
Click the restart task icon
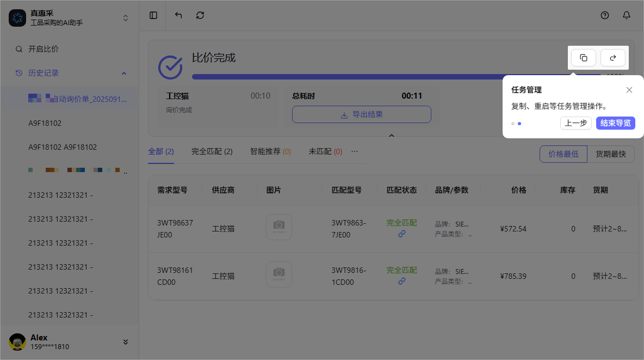tap(613, 57)
